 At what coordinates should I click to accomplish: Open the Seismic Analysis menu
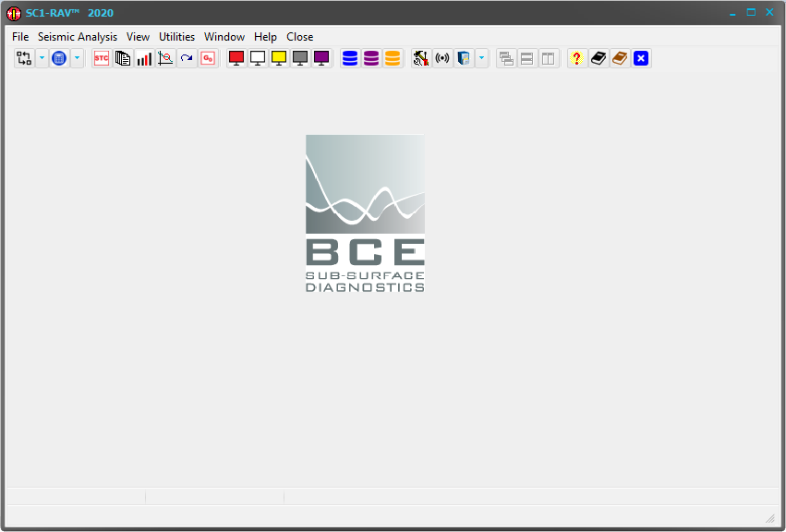(x=78, y=37)
